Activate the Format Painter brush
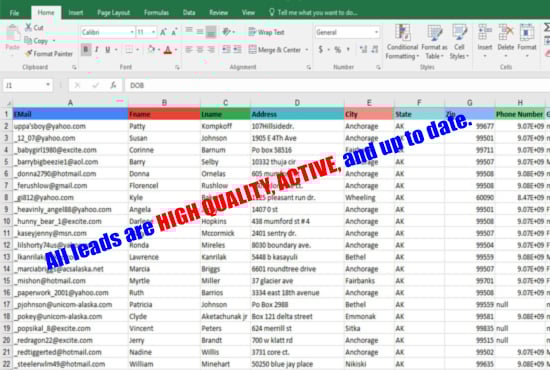 [x=28, y=53]
